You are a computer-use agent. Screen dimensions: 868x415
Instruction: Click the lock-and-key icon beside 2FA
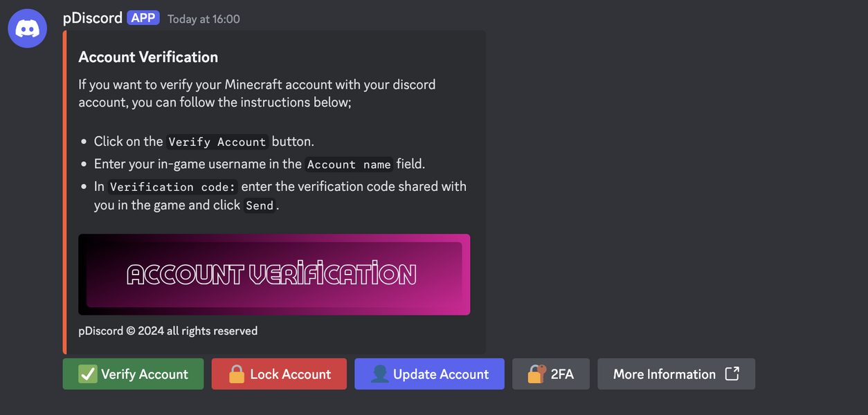[537, 374]
